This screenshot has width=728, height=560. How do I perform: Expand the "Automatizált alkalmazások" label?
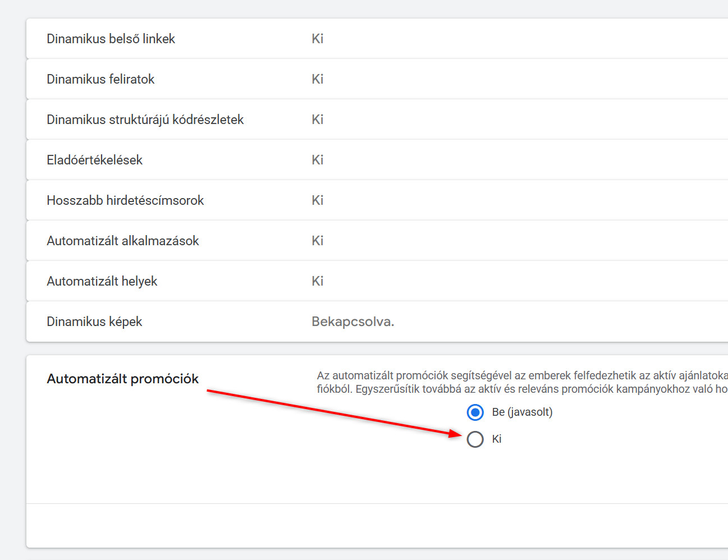[123, 241]
